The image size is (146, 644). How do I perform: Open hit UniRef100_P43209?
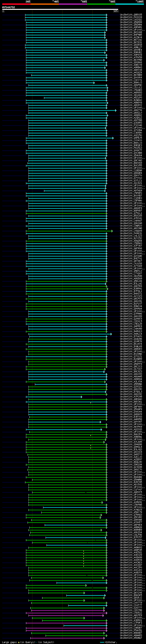(x=131, y=17)
